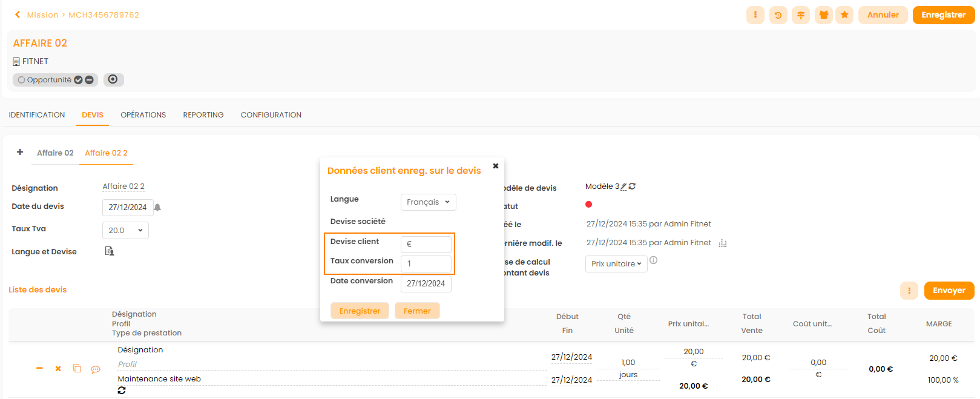This screenshot has height=399, width=980.
Task: Click the Taux conversion input field
Action: click(426, 264)
